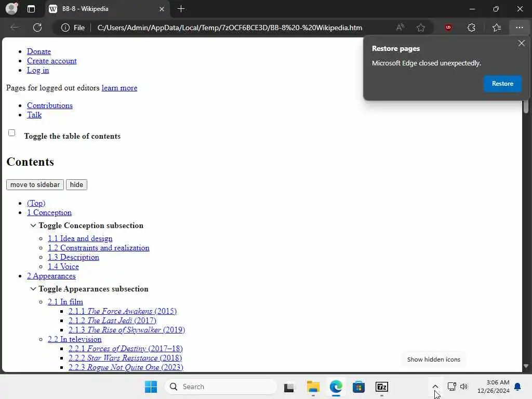Open the notifications bell icon
This screenshot has height=399, width=532.
point(518,387)
